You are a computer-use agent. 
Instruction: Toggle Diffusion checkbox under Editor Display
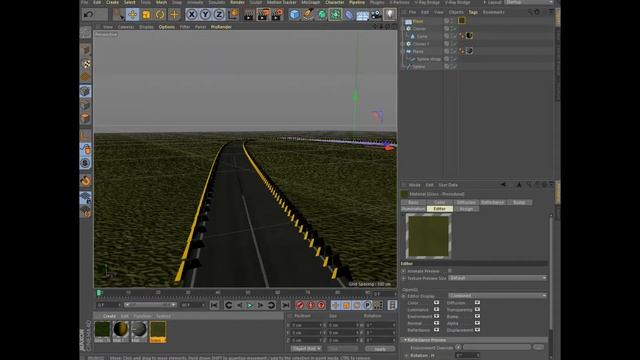[477, 303]
